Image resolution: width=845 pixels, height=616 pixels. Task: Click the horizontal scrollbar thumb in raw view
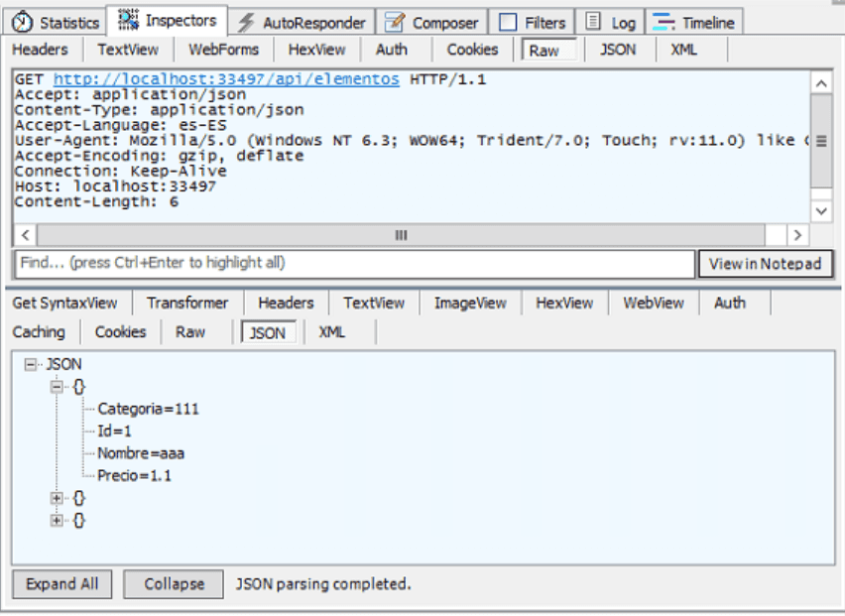pyautogui.click(x=401, y=235)
